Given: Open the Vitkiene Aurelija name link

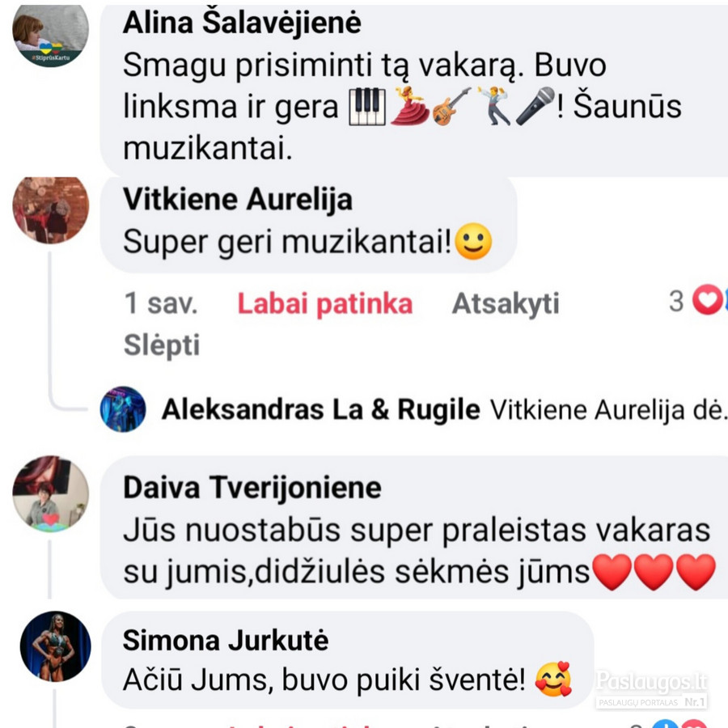Looking at the screenshot, I should 238,200.
